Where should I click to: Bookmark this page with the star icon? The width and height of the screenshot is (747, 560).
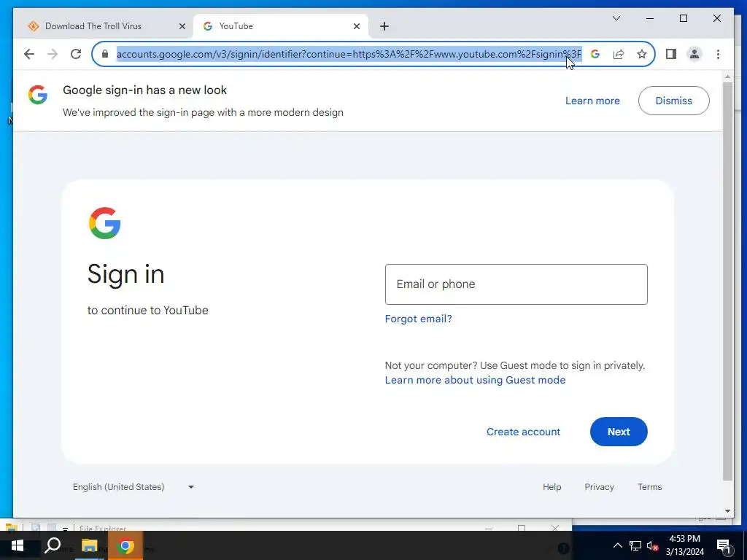[x=642, y=54]
